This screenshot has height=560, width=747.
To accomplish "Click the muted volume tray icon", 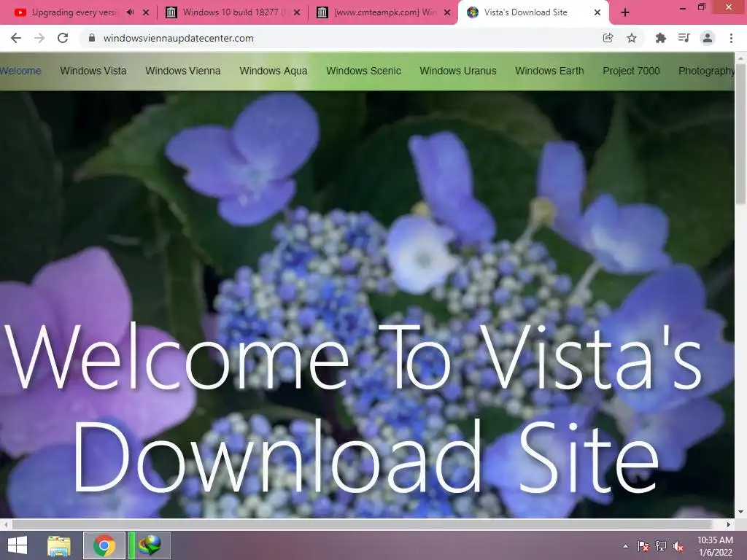I will [678, 546].
